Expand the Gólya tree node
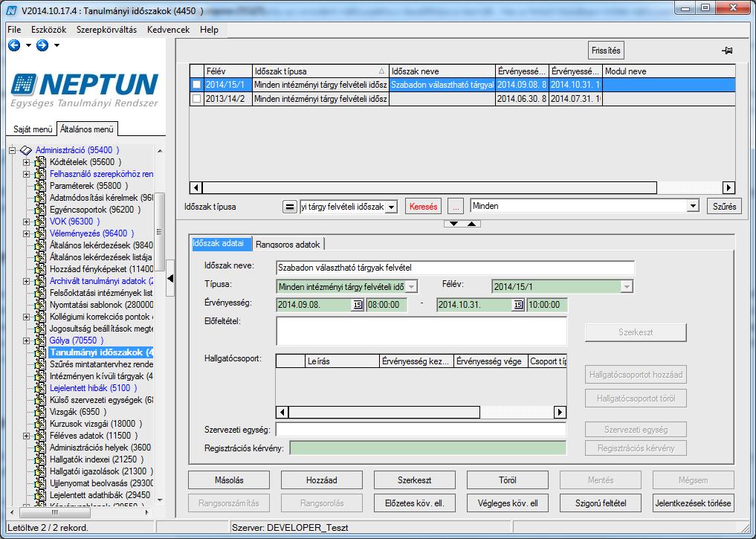Viewport: 756px width, 539px height. click(27, 340)
